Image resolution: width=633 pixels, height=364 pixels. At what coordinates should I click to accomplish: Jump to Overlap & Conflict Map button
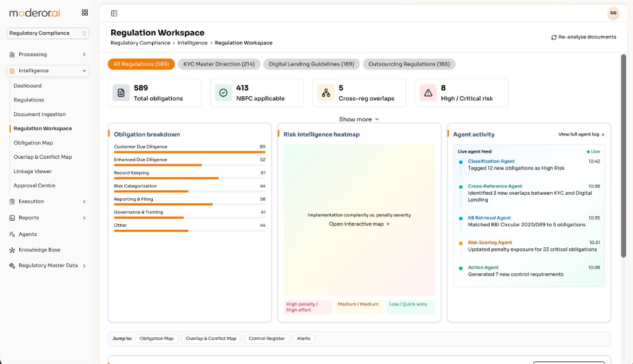pos(211,339)
